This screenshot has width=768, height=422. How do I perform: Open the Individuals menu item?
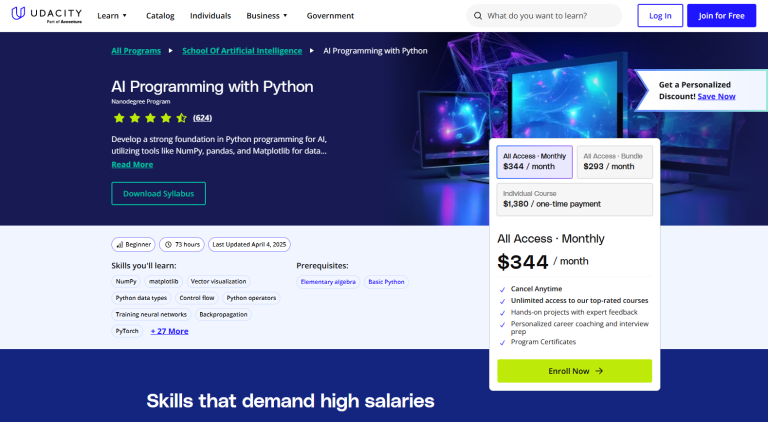[x=211, y=16]
